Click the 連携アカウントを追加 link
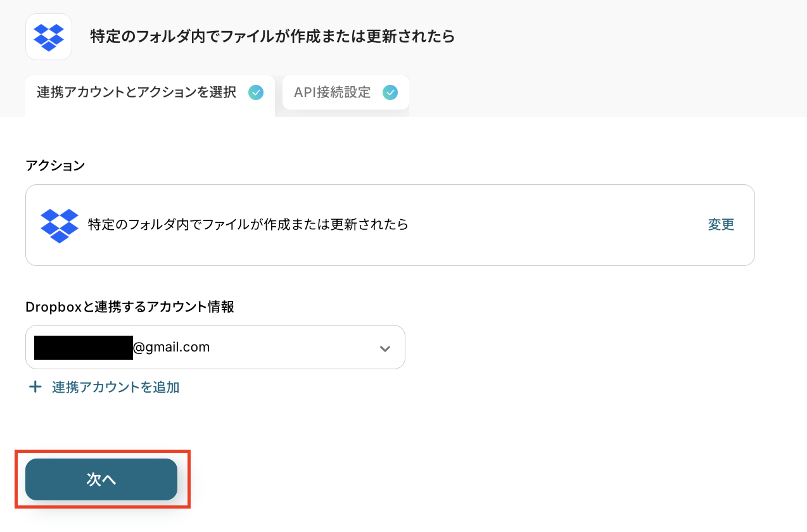Image resolution: width=807 pixels, height=532 pixels. 116,387
